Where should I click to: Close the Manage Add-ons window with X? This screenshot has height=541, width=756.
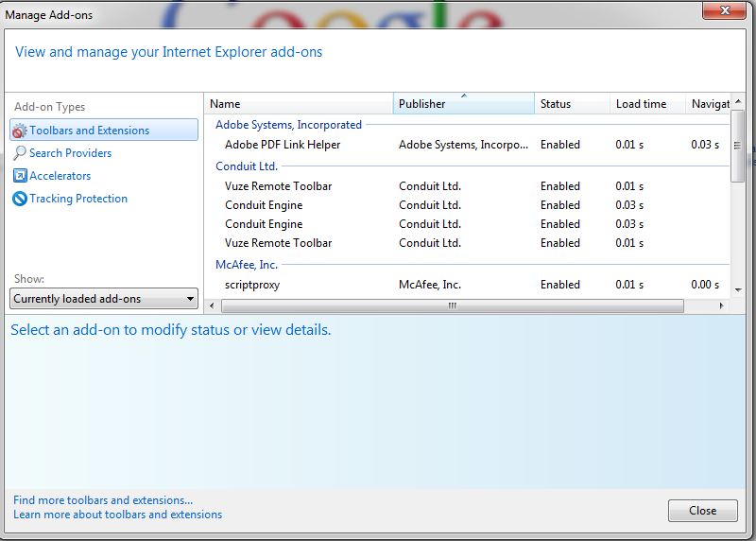click(x=724, y=10)
